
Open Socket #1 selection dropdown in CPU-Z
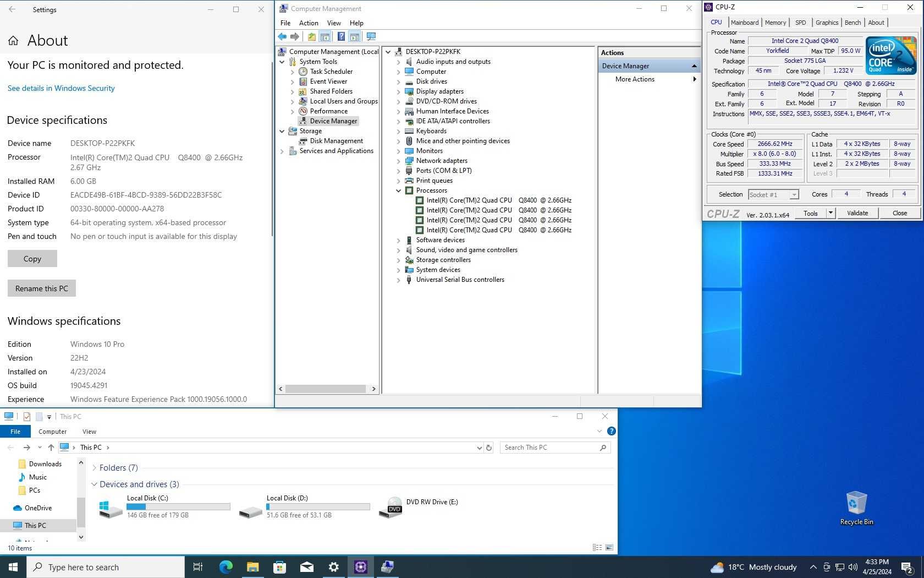click(x=794, y=195)
